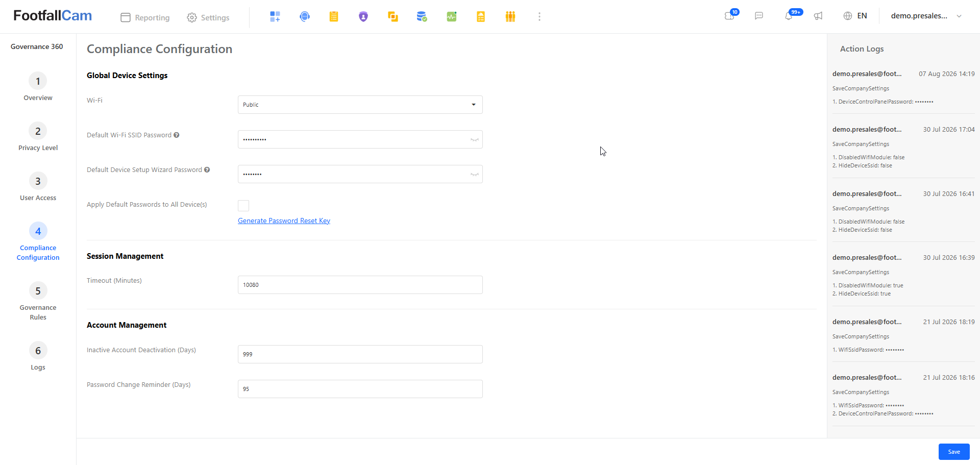
Task: Tick Apply Default Passwords to All Device(s)
Action: 243,206
